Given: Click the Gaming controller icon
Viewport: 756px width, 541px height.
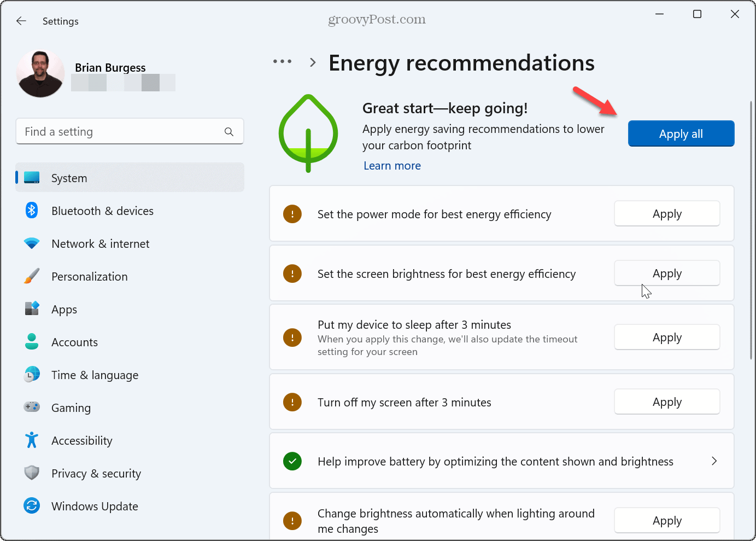Looking at the screenshot, I should tap(32, 406).
